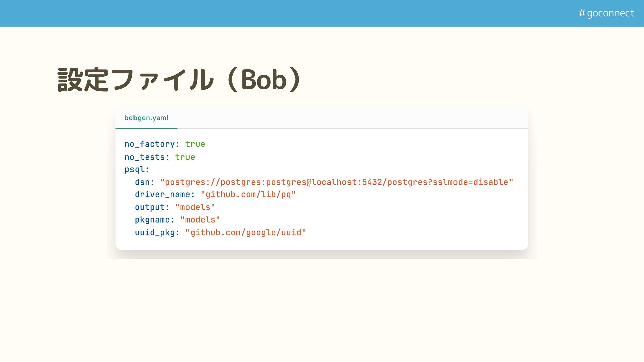Click the output key
This screenshot has height=362, width=644.
[x=150, y=207]
